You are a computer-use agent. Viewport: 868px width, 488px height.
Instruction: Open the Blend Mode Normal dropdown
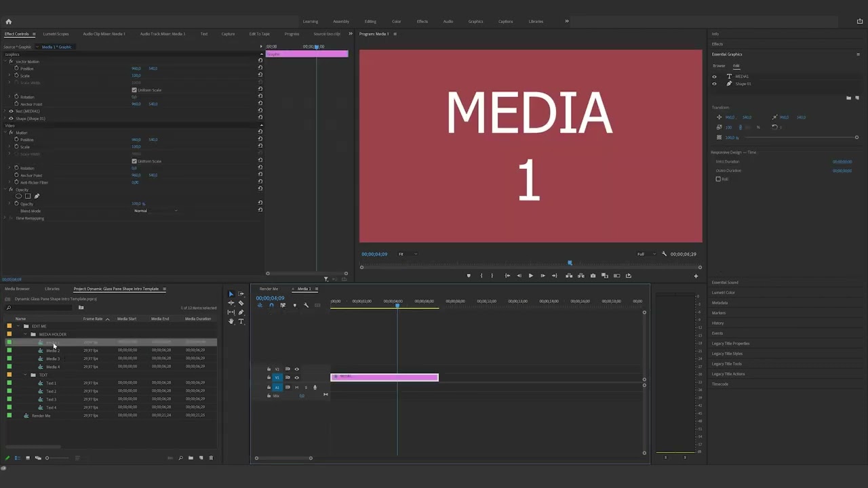tap(156, 211)
